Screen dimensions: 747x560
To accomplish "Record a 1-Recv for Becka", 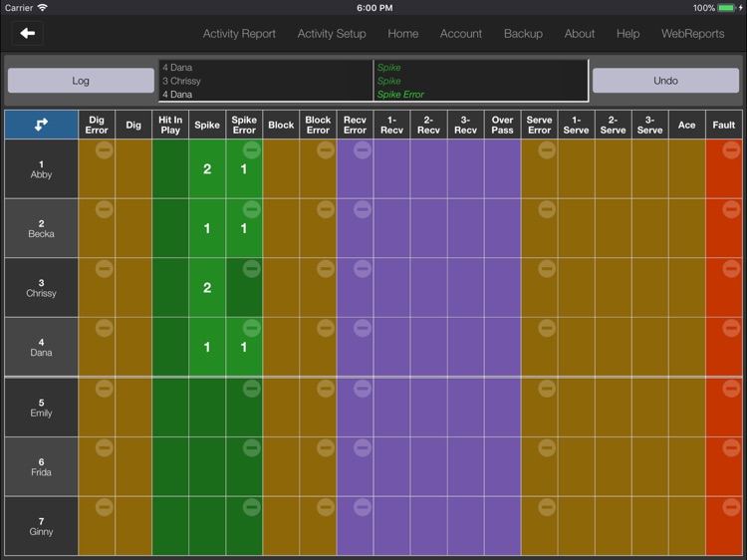I will (x=391, y=228).
